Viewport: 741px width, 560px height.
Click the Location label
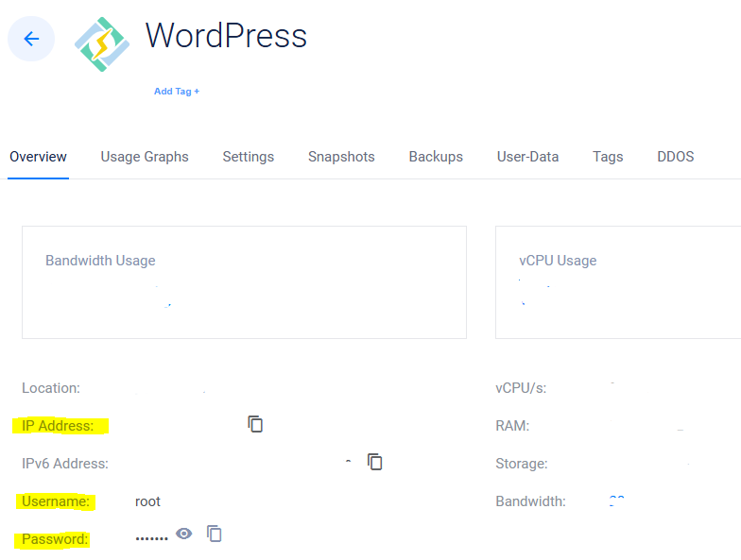pyautogui.click(x=51, y=387)
